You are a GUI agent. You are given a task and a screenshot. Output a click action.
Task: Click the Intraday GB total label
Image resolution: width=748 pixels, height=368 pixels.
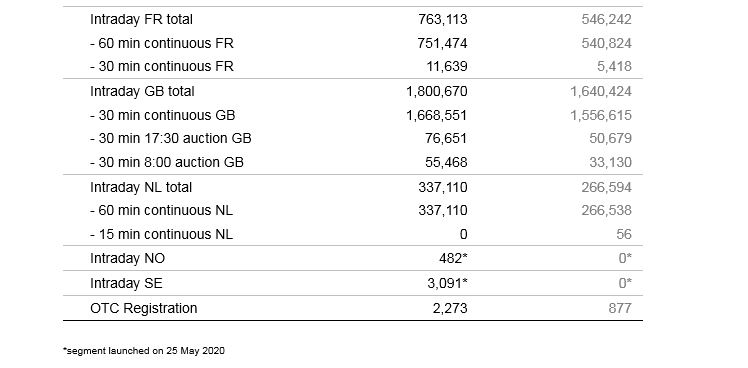click(x=142, y=91)
